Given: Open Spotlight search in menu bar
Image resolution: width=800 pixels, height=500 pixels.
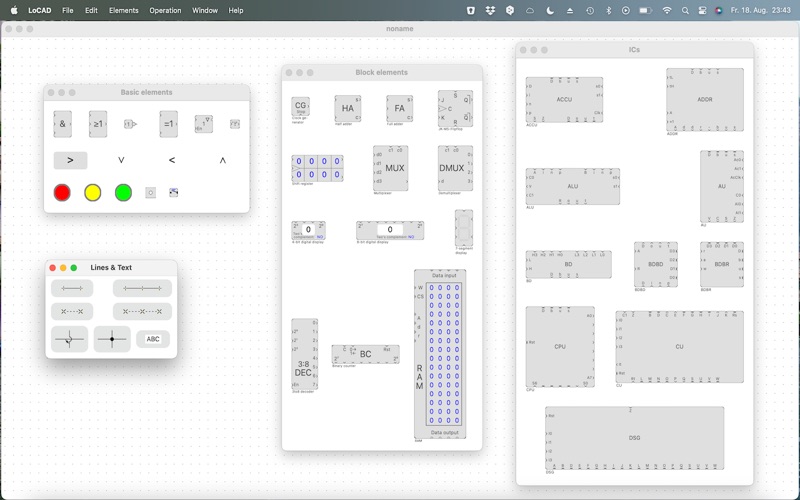Looking at the screenshot, I should click(x=685, y=10).
